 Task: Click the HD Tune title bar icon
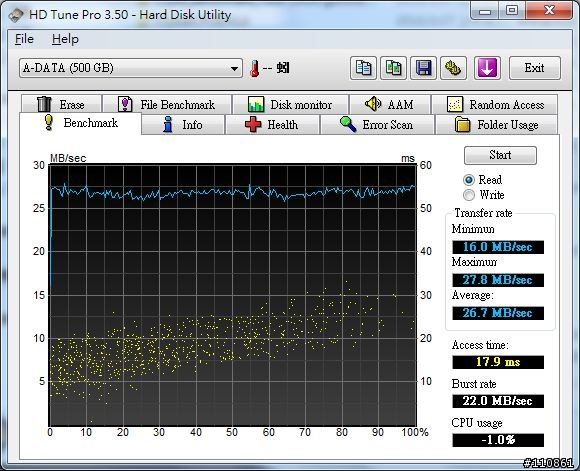pos(16,15)
